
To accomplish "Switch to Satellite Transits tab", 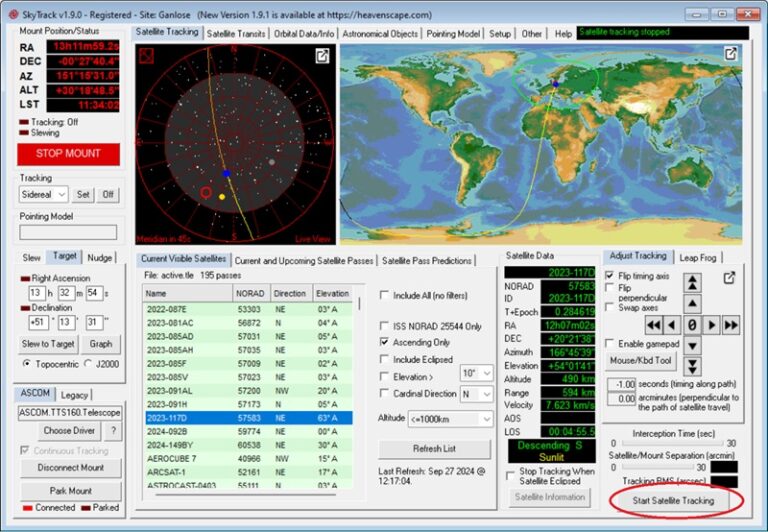I will (x=236, y=34).
